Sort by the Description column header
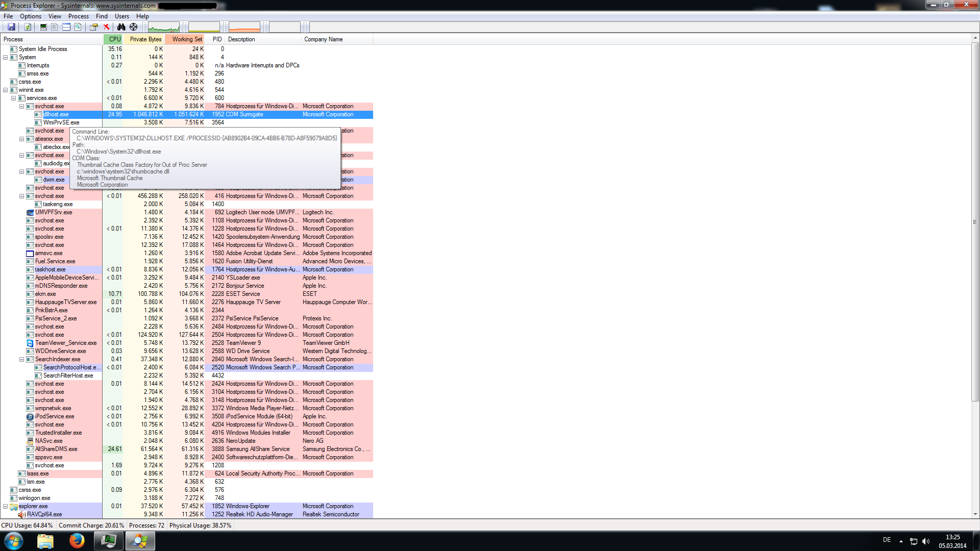 (x=264, y=39)
